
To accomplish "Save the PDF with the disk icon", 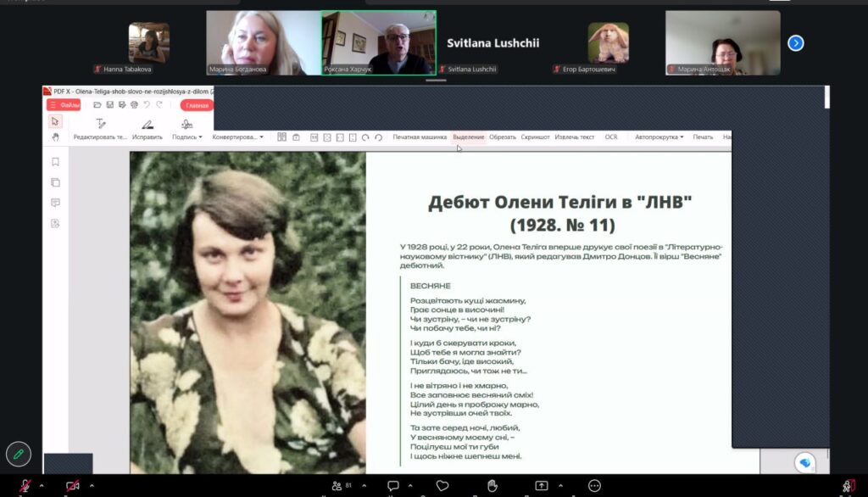I will [109, 104].
